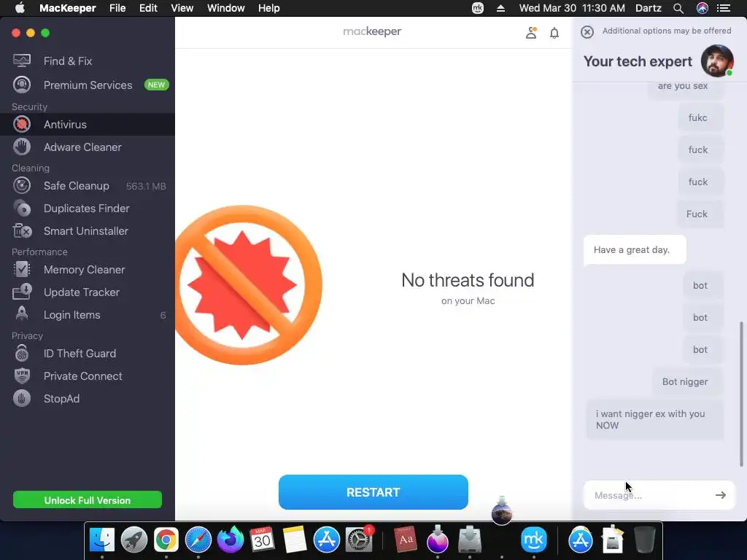Open the View menu
Image resolution: width=747 pixels, height=560 pixels.
coord(182,8)
